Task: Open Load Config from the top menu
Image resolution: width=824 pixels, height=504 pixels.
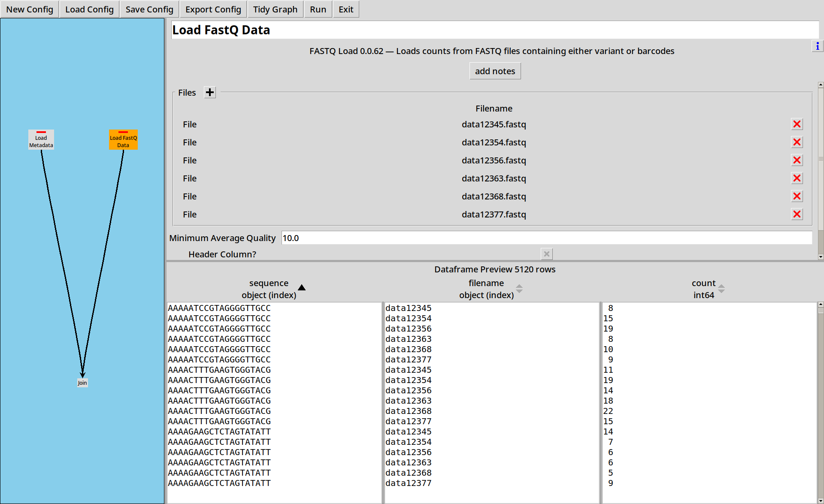Action: click(x=89, y=9)
